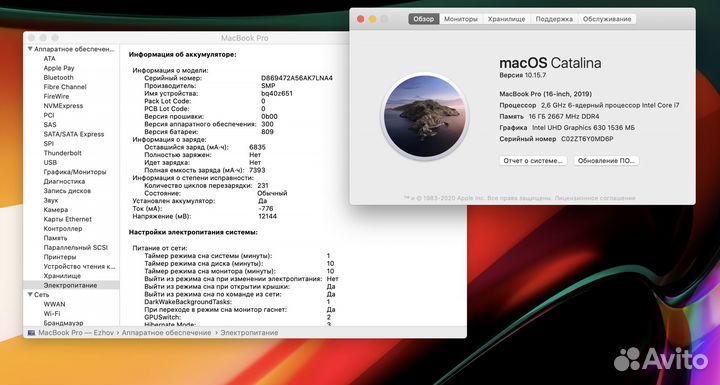Select Принтеры in the sidebar

60,257
